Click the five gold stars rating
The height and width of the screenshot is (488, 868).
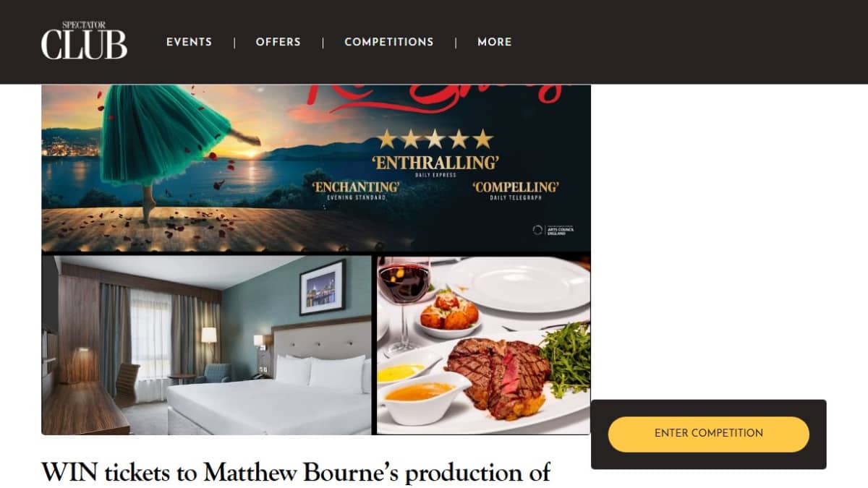coord(435,139)
